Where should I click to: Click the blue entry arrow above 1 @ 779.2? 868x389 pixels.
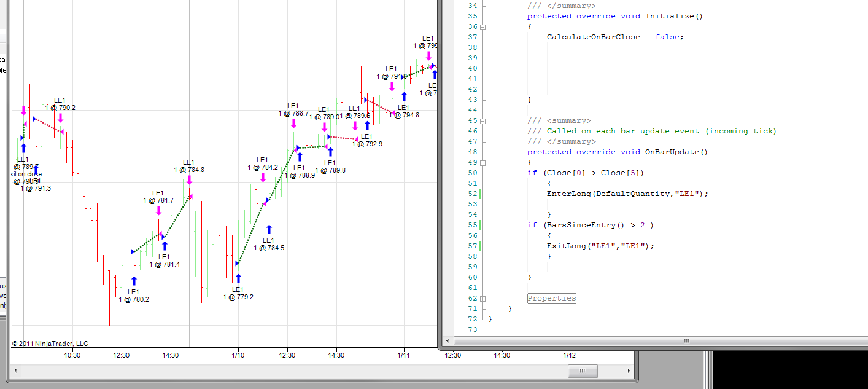point(238,279)
